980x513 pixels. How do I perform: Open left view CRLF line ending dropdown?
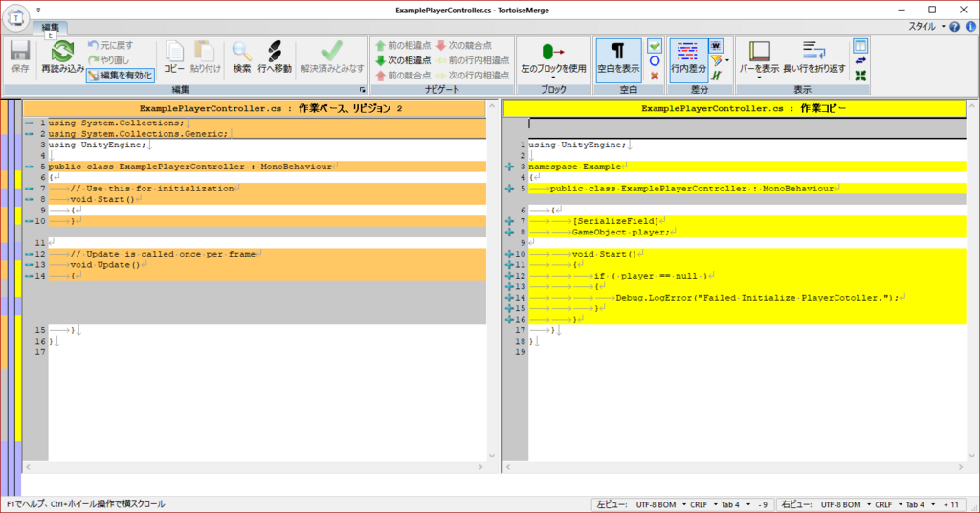[x=702, y=504]
